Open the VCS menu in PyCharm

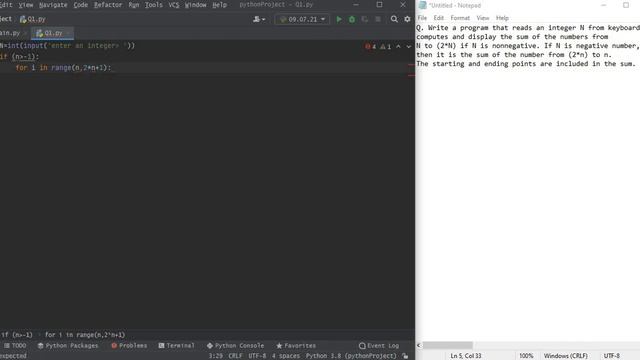(173, 5)
